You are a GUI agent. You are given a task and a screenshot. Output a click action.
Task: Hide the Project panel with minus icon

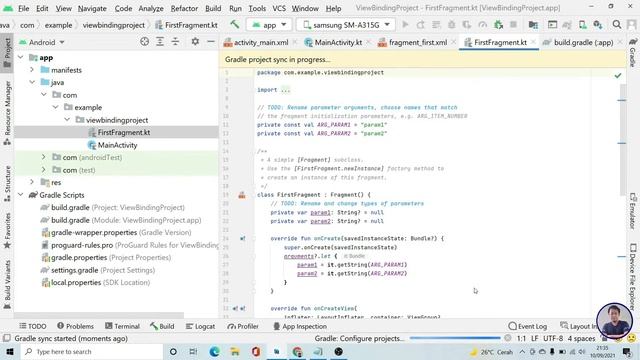(x=211, y=42)
